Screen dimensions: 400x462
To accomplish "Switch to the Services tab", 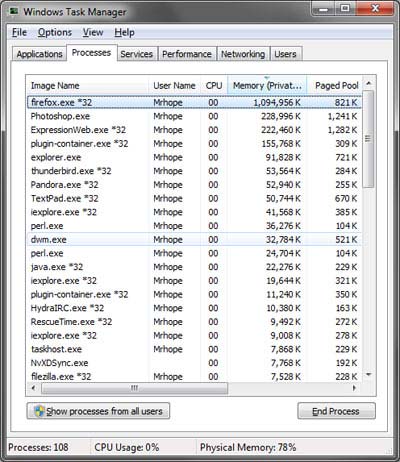I will tap(136, 54).
